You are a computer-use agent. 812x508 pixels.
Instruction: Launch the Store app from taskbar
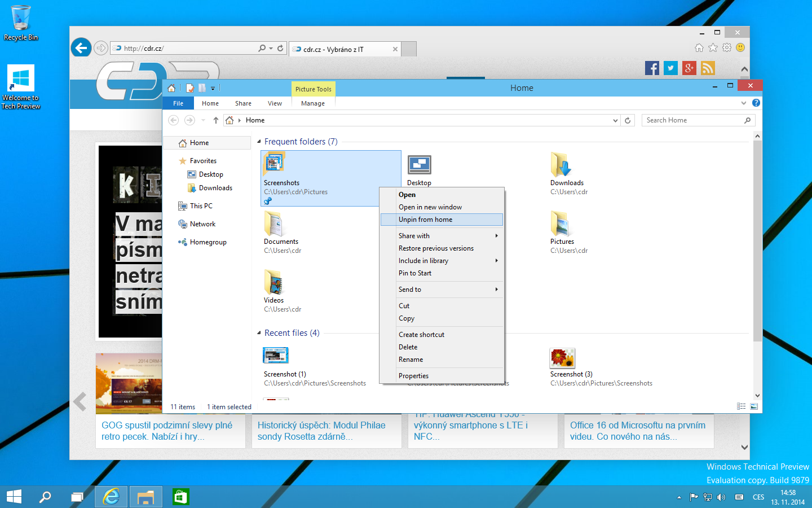[x=180, y=497]
